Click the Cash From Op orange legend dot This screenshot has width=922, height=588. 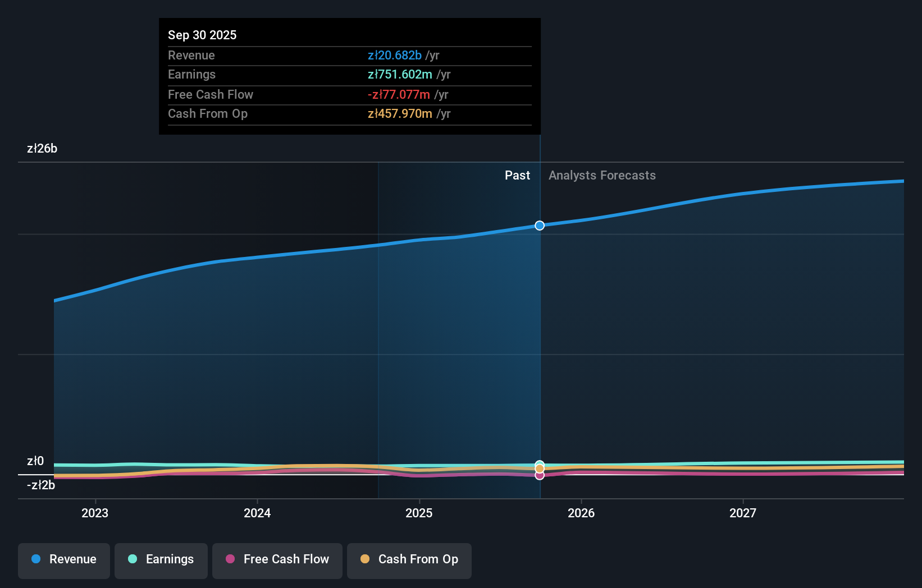(366, 559)
